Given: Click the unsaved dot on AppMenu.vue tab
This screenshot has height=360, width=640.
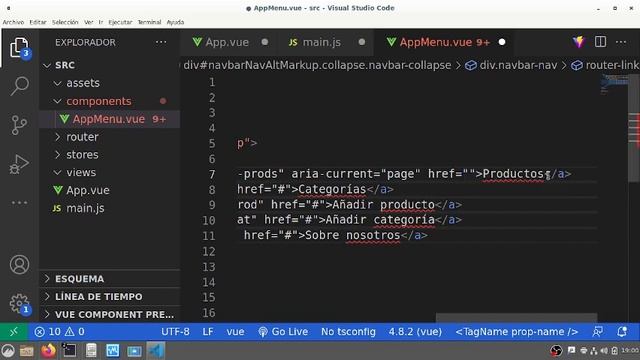Looking at the screenshot, I should (502, 42).
